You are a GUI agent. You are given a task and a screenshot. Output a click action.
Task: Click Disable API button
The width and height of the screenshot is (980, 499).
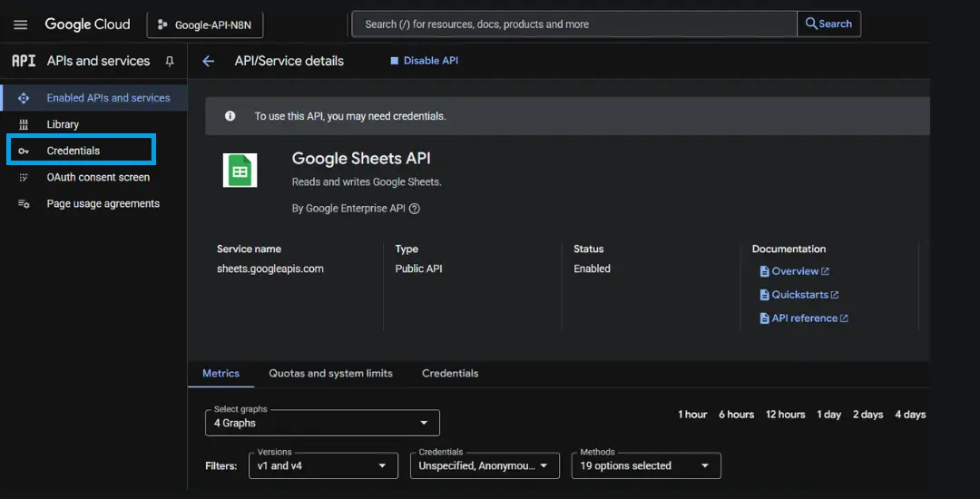click(x=425, y=61)
